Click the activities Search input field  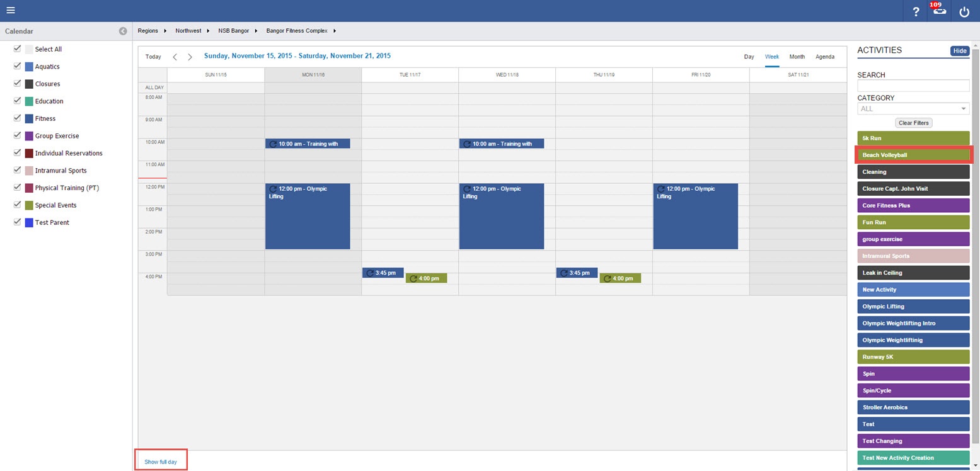pos(913,86)
